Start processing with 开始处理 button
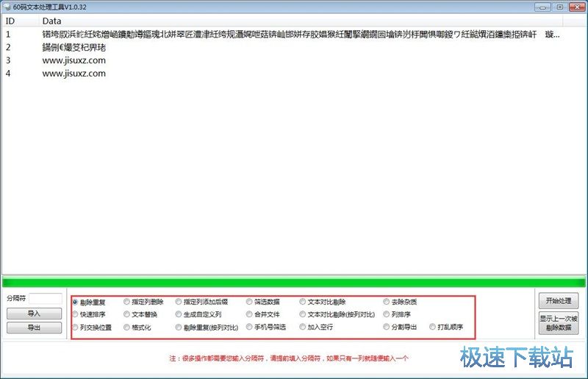This screenshot has width=588, height=379. pos(559,301)
